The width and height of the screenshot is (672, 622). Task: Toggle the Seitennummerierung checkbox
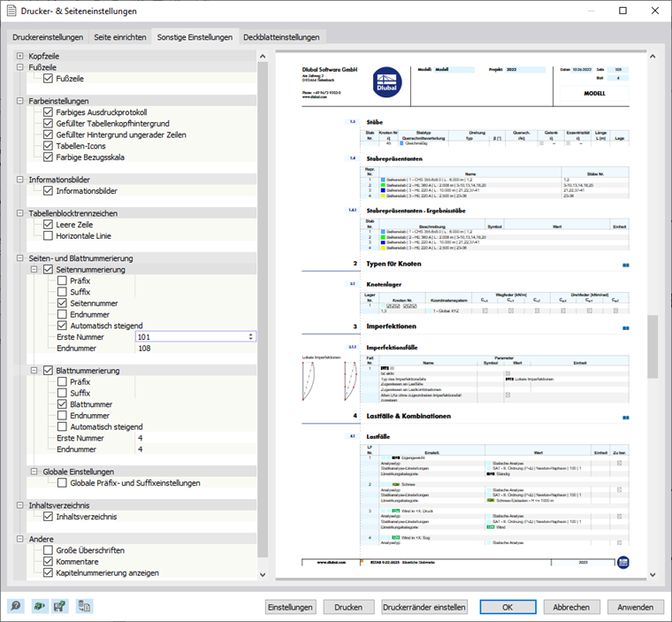(x=48, y=269)
